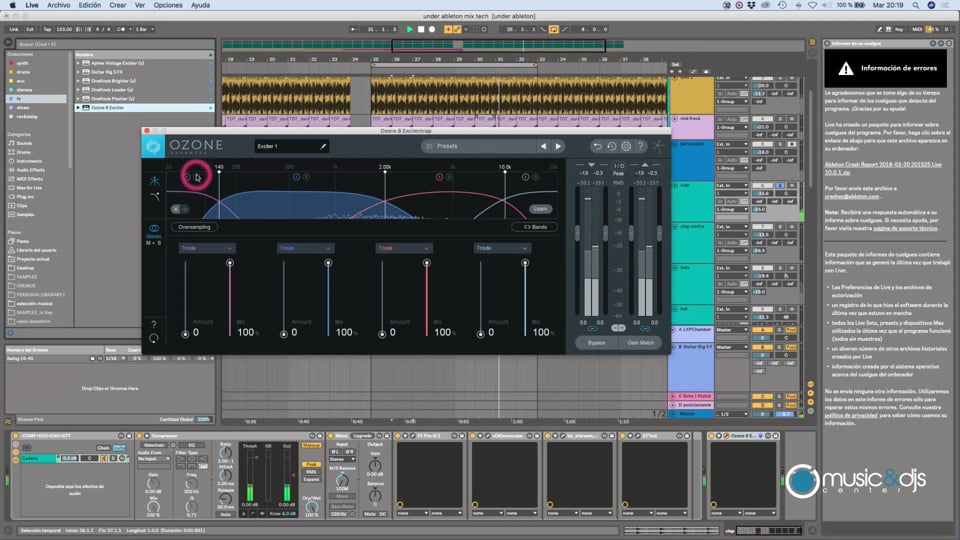Screen dimensions: 960x540
Task: Toggle Compressor device activator icon
Action: point(140,436)
